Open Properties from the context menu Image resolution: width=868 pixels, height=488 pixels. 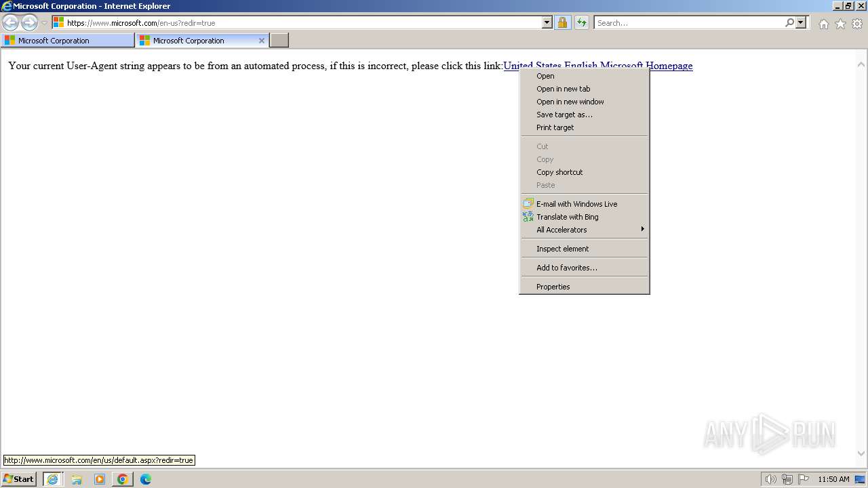point(584,287)
